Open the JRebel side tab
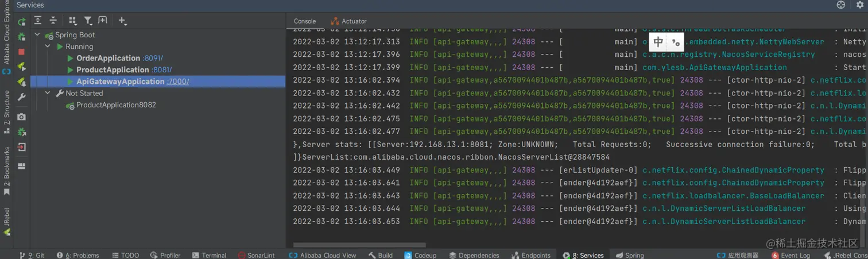 point(6,222)
